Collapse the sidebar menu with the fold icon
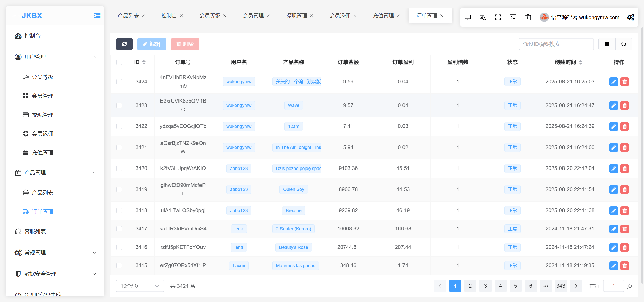The image size is (644, 302). coord(97,16)
